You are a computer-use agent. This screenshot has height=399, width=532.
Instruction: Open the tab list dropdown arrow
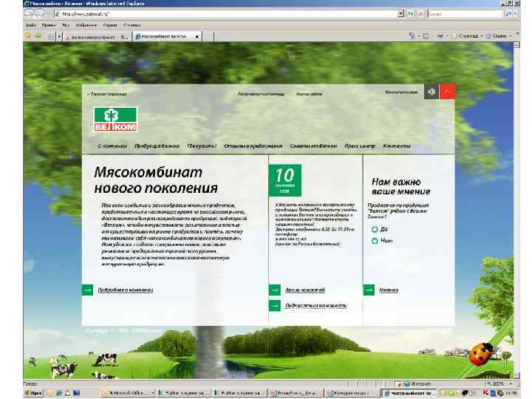pos(59,36)
